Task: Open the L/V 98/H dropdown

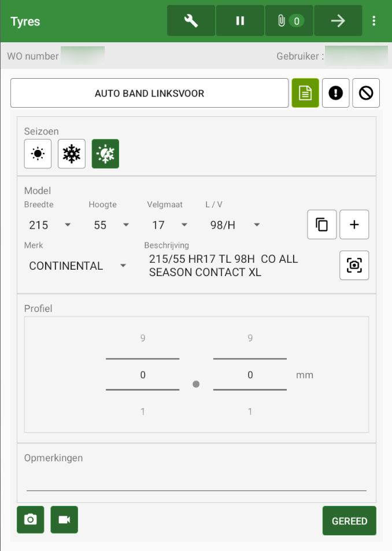Action: pyautogui.click(x=235, y=225)
